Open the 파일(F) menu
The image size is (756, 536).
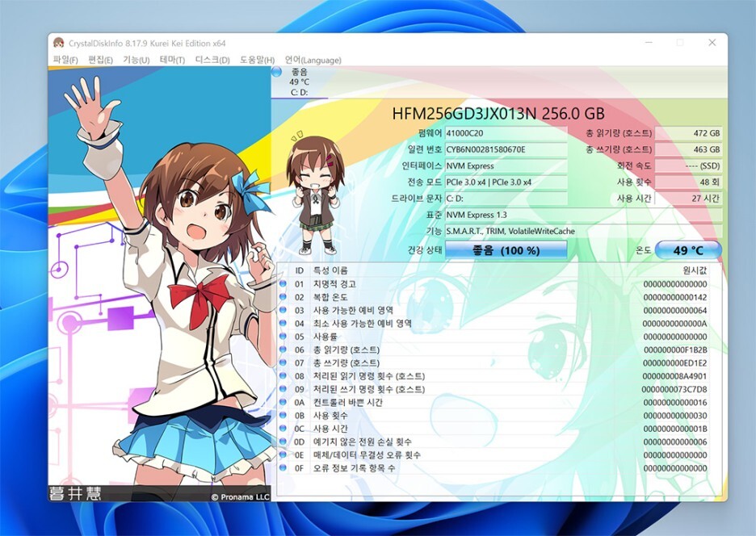(x=65, y=60)
